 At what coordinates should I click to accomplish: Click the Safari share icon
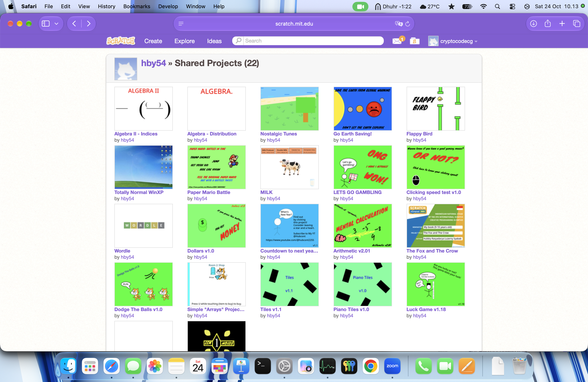pyautogui.click(x=548, y=24)
